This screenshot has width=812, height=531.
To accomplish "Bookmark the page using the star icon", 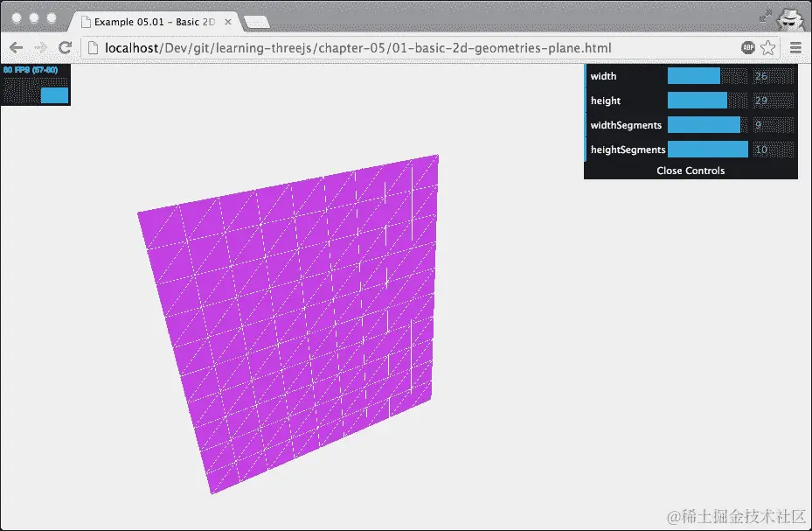I will click(769, 47).
